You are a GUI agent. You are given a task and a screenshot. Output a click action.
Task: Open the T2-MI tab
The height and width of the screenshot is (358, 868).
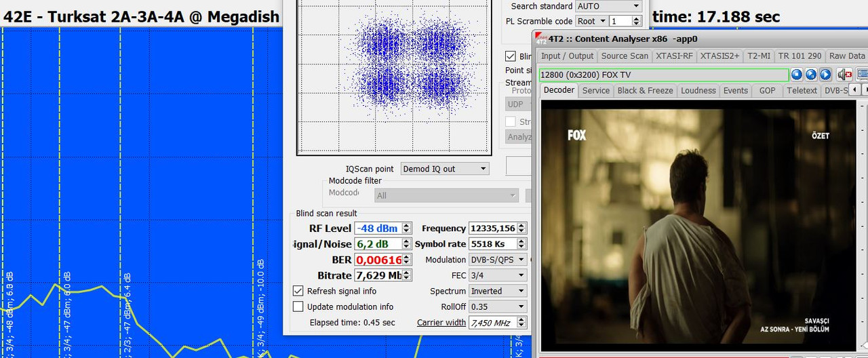758,56
